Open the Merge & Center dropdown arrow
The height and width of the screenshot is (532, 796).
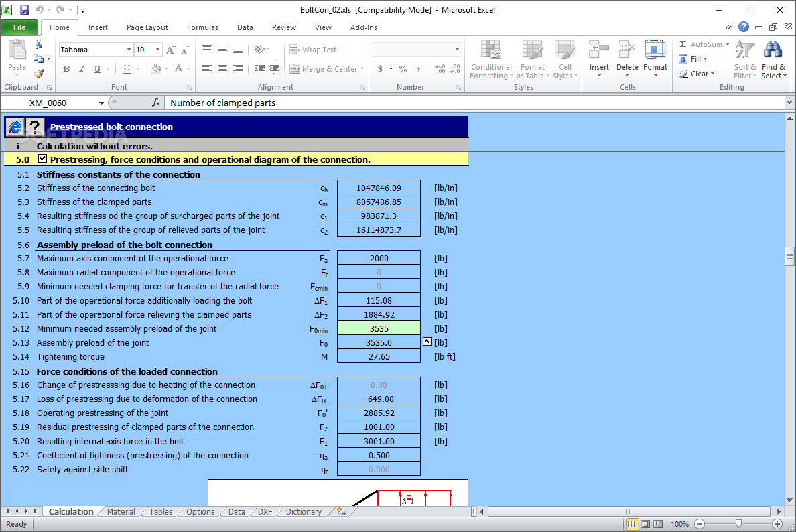click(x=362, y=68)
